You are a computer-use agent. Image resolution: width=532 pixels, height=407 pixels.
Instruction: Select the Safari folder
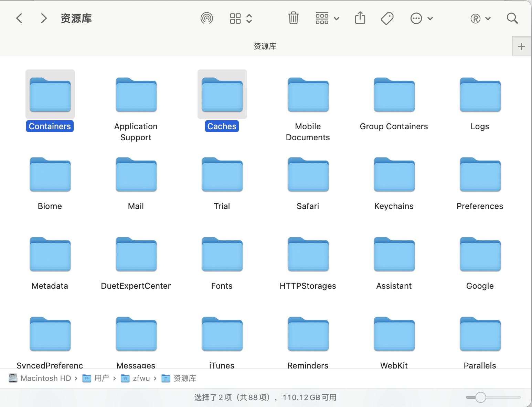[x=308, y=175]
